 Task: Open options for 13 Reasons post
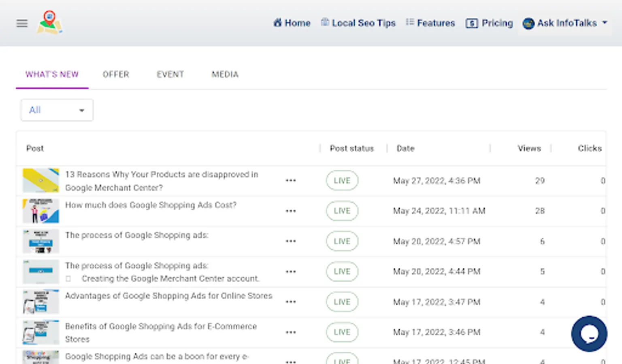point(290,181)
